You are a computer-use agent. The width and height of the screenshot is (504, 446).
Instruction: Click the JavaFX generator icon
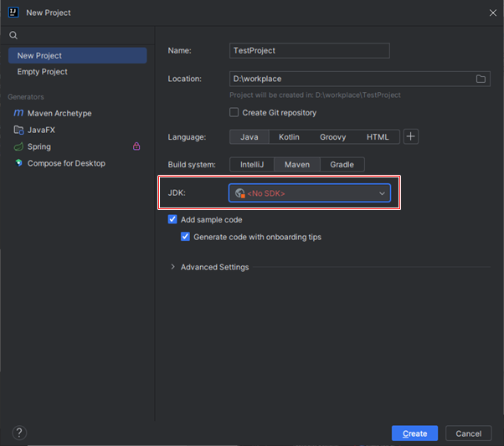pyautogui.click(x=18, y=130)
